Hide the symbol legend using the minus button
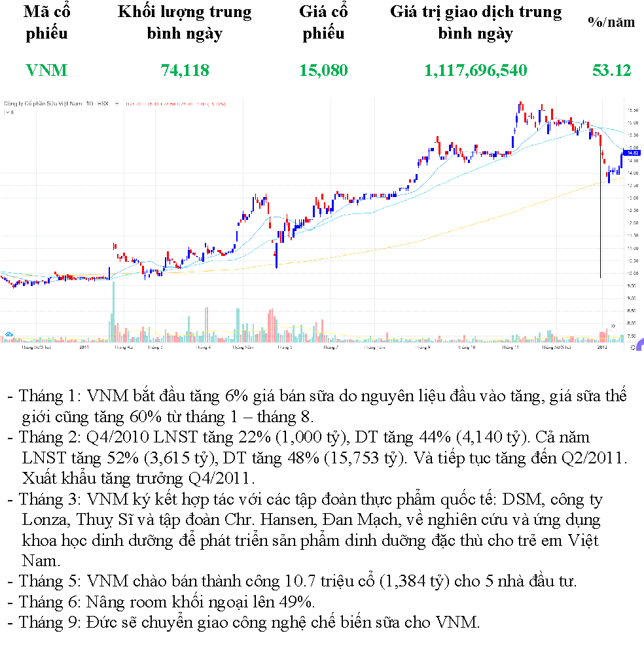The height and width of the screenshot is (665, 644). (x=116, y=103)
